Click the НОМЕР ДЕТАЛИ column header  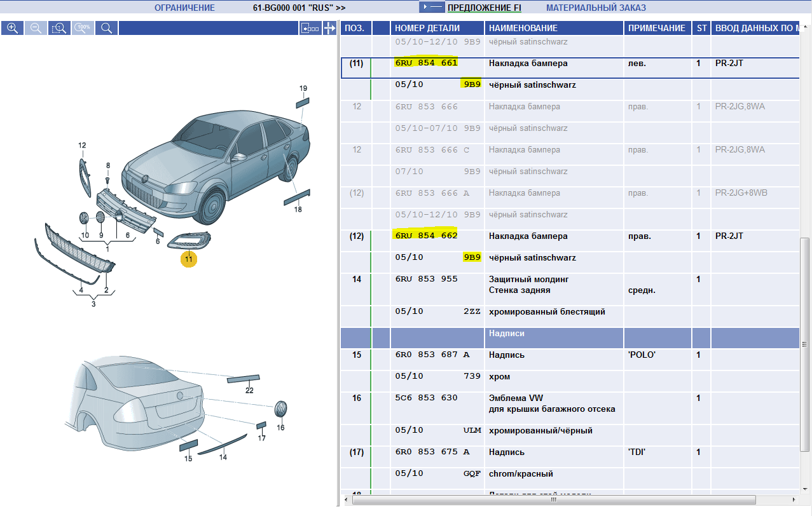[427, 28]
